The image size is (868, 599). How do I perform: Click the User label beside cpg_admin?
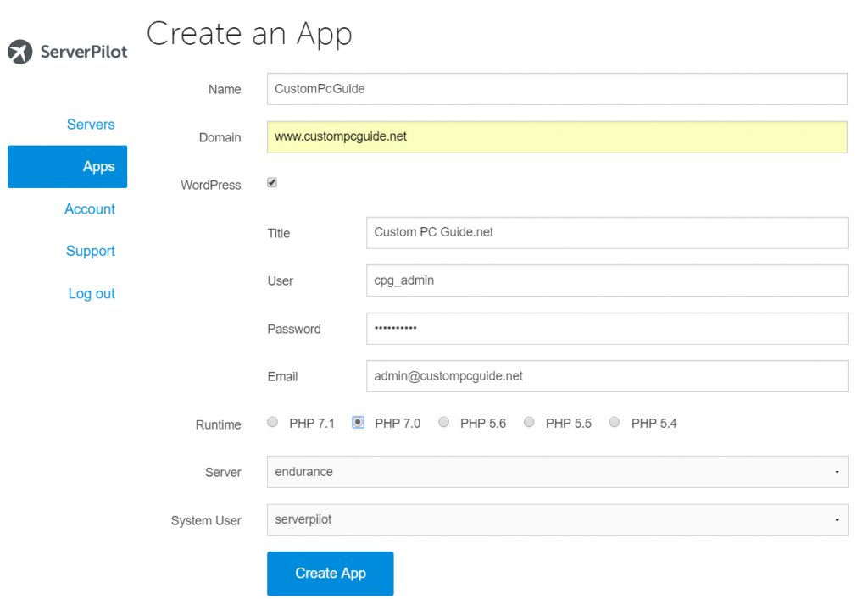tap(280, 281)
